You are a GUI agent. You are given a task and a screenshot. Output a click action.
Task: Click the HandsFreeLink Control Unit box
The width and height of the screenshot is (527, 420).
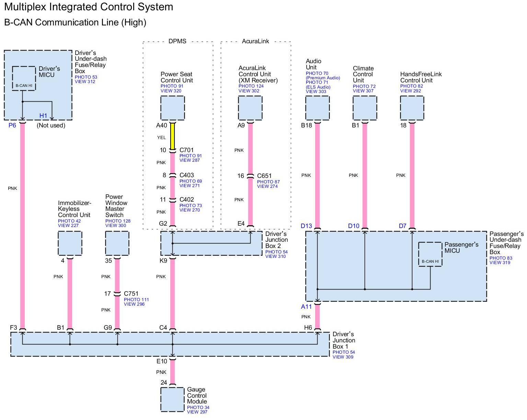pos(412,108)
